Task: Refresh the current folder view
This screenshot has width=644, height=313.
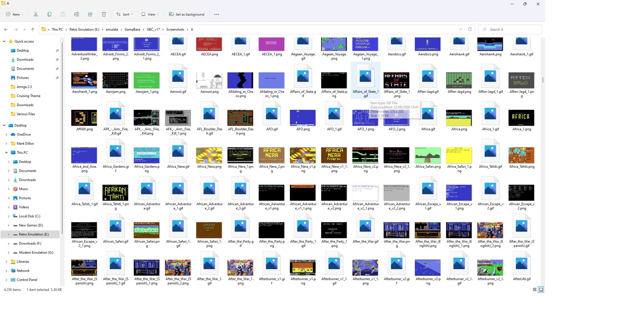Action: pos(470,29)
